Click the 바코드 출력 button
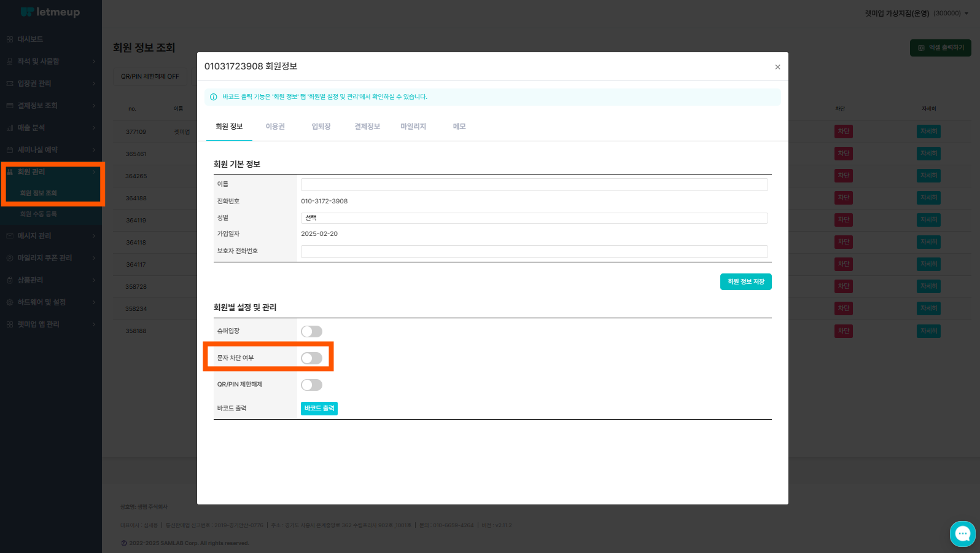 coord(319,409)
